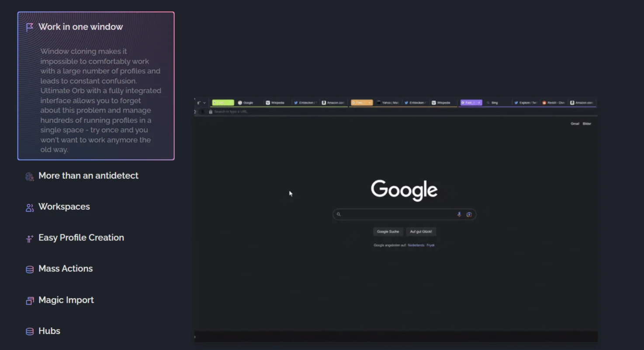Expand the More than an antidetect section
Screen dimensions: 644x350
88,176
